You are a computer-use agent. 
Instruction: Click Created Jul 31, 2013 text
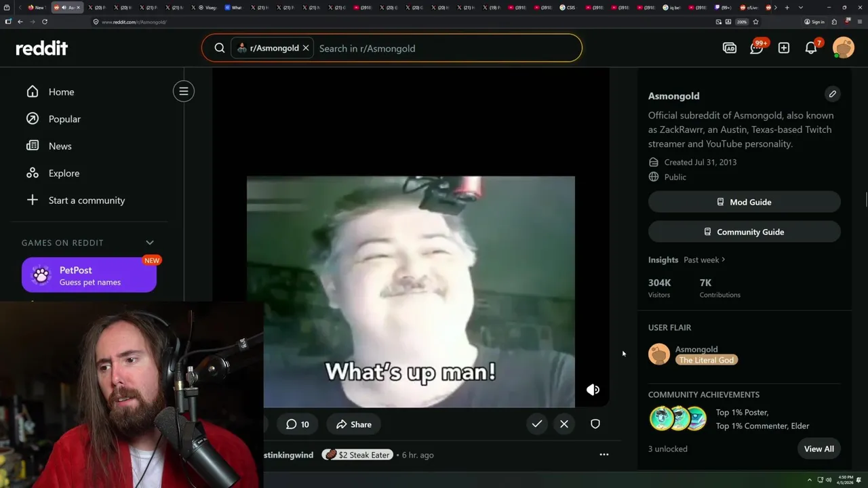click(701, 162)
